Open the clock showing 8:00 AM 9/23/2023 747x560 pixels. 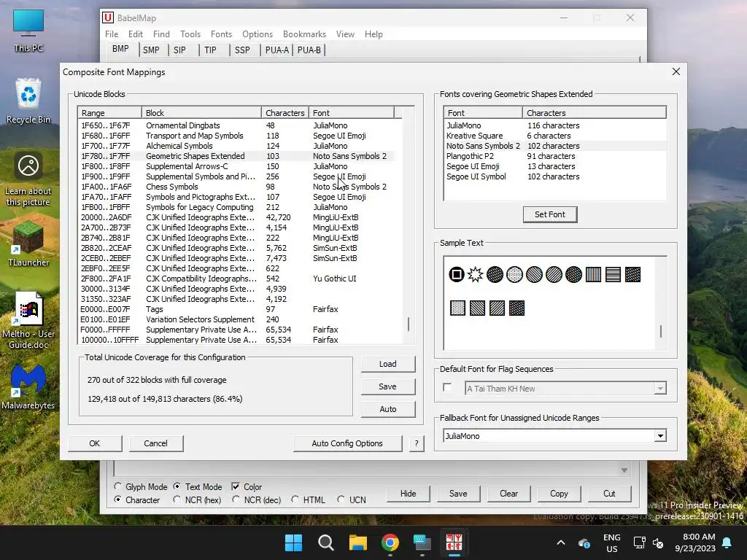(695, 542)
